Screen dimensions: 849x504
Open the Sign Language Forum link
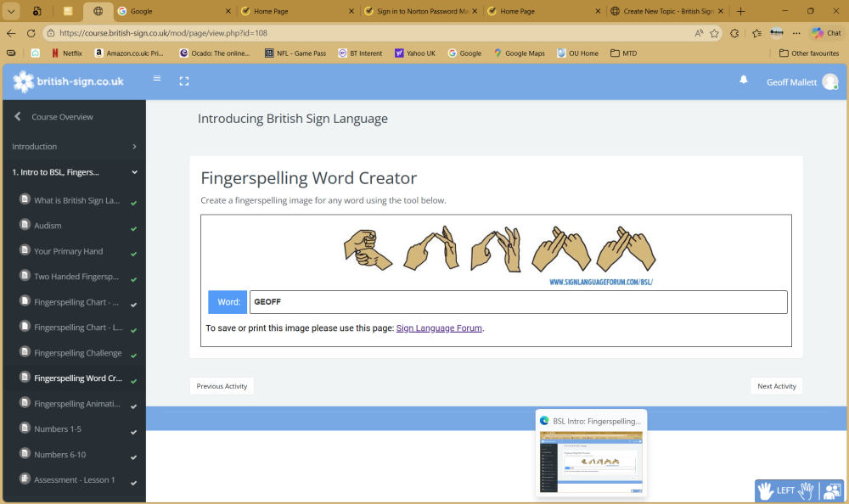pyautogui.click(x=439, y=328)
